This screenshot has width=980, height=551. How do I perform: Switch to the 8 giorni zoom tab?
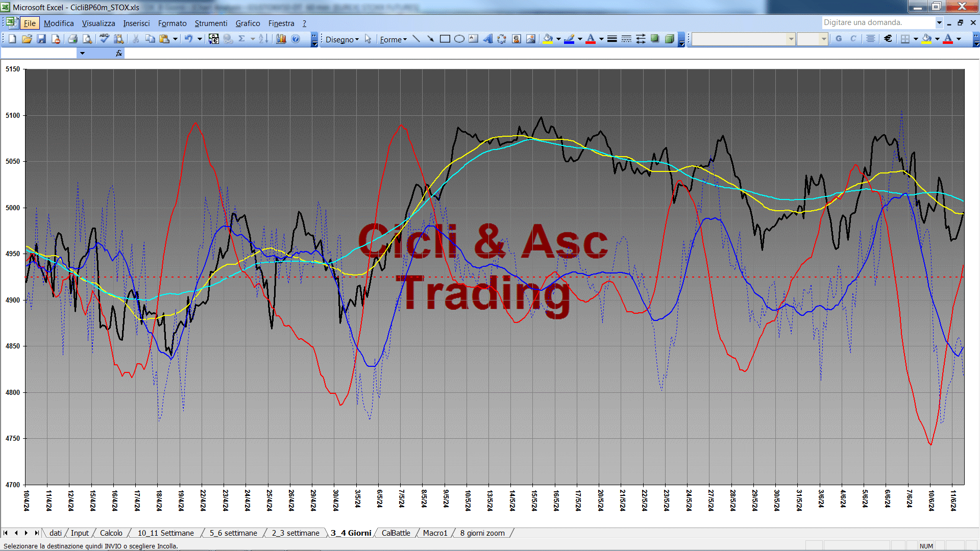click(482, 533)
